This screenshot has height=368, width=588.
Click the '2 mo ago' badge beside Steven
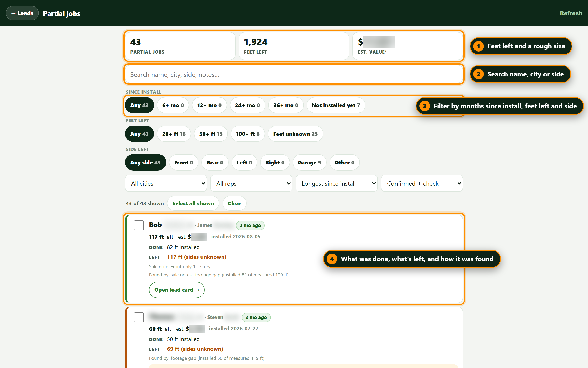[x=256, y=317]
